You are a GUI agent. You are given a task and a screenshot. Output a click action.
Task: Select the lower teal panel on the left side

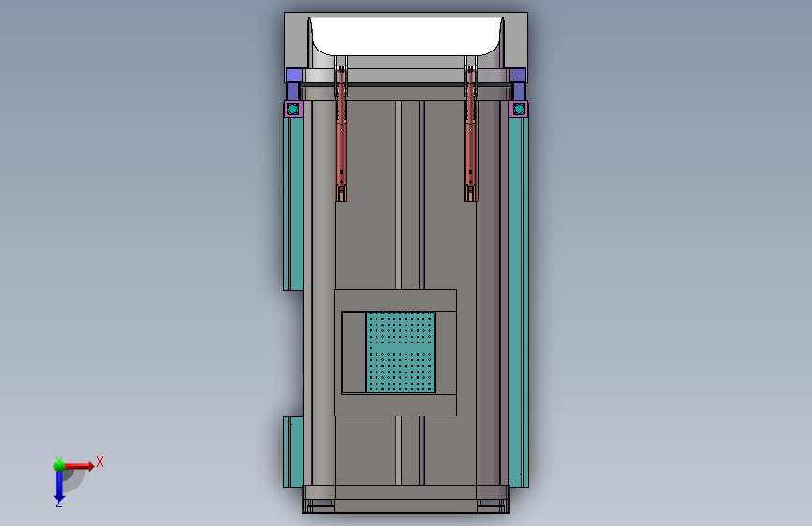pyautogui.click(x=293, y=451)
